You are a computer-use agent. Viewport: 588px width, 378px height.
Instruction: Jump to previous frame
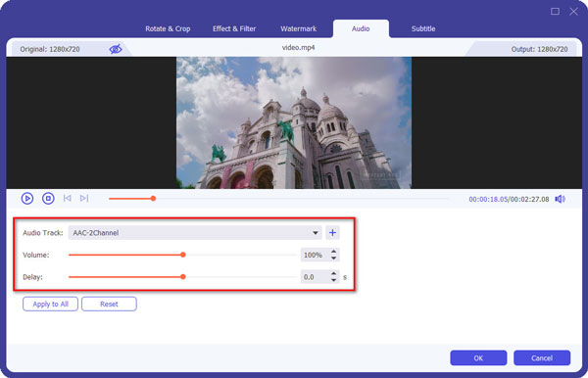67,198
